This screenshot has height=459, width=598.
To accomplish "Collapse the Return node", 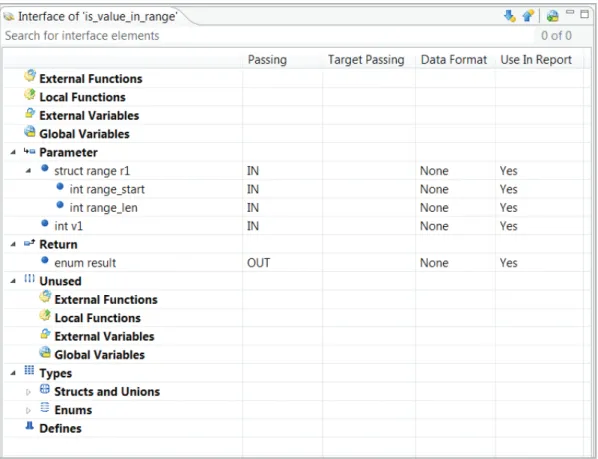I will click(x=13, y=244).
